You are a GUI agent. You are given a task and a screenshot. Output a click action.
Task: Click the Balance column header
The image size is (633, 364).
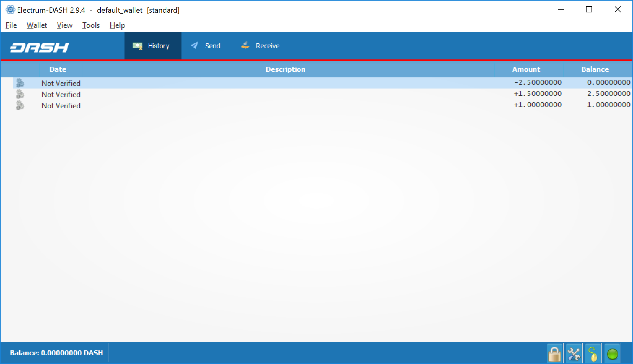click(x=595, y=69)
